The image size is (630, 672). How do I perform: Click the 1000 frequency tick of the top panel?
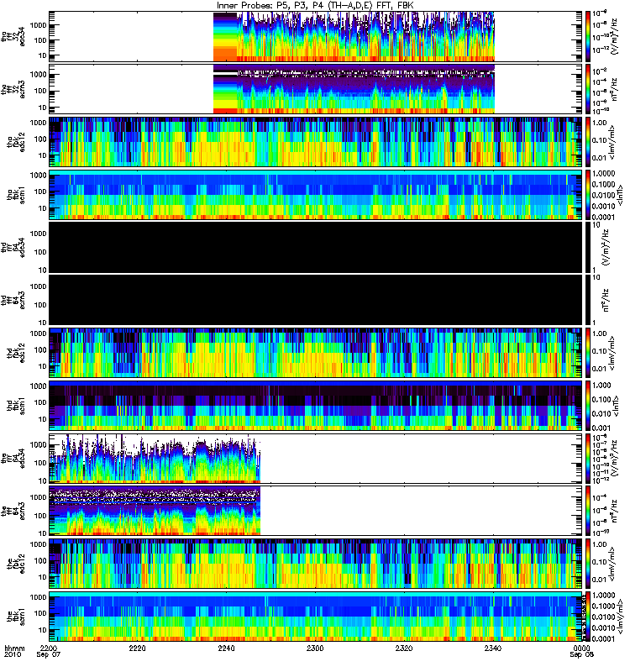(38, 25)
